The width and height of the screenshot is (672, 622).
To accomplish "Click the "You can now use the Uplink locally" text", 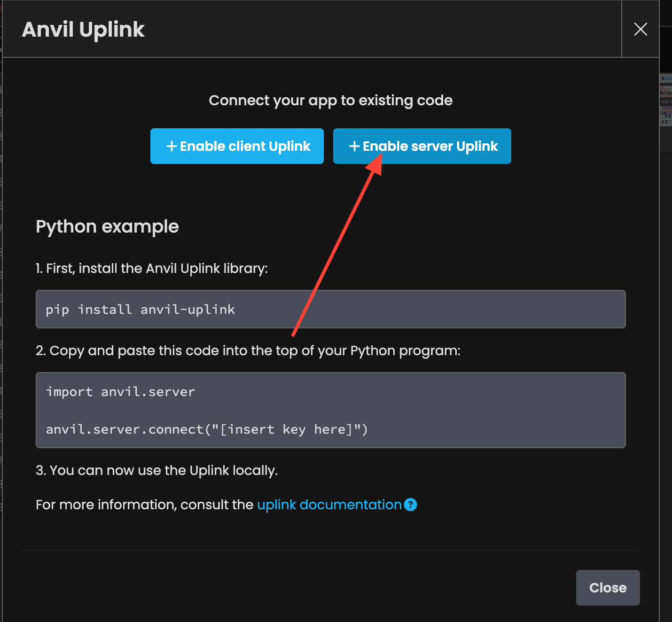I will (157, 470).
